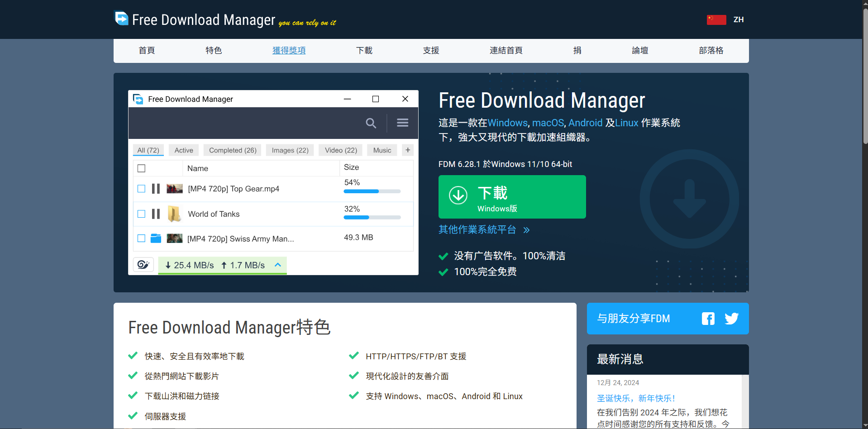Viewport: 868px width, 429px height.
Task: Check the World of Tanks row checkbox
Action: [x=142, y=214]
